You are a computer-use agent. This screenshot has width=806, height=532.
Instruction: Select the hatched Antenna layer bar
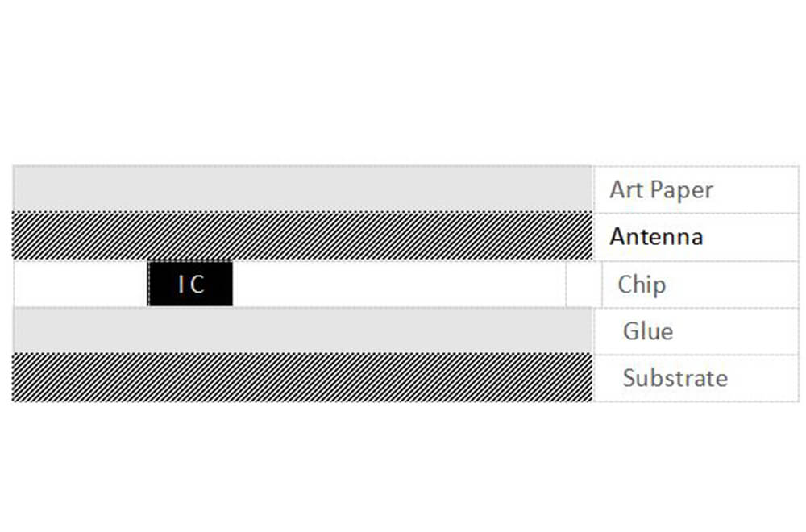[302, 235]
